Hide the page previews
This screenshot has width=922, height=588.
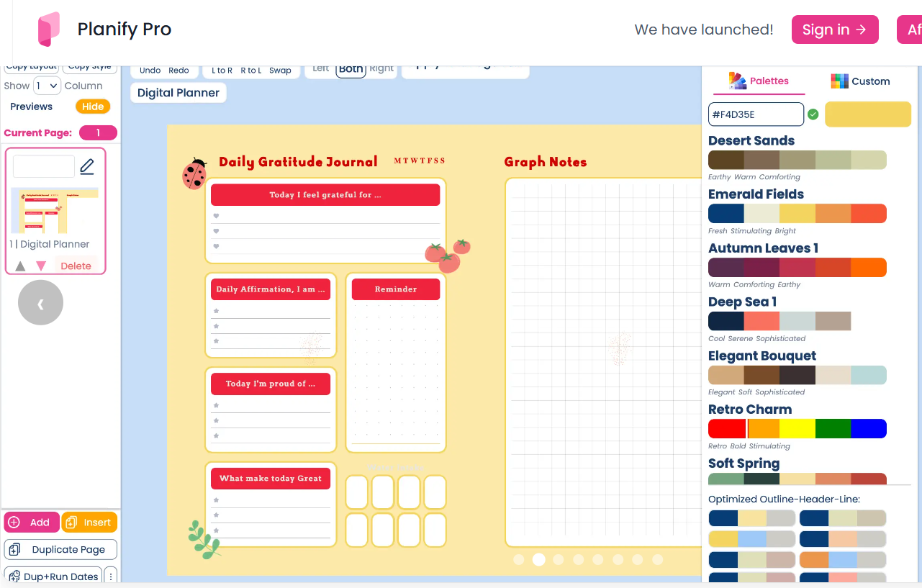(x=92, y=106)
